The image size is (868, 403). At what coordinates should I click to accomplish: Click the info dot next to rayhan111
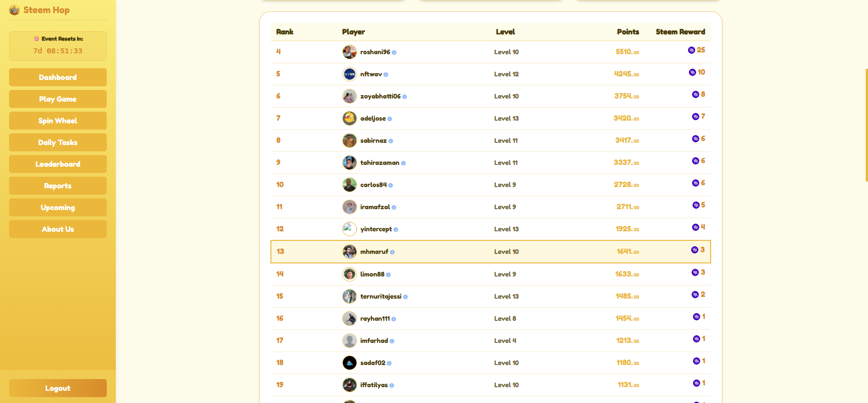pos(394,319)
